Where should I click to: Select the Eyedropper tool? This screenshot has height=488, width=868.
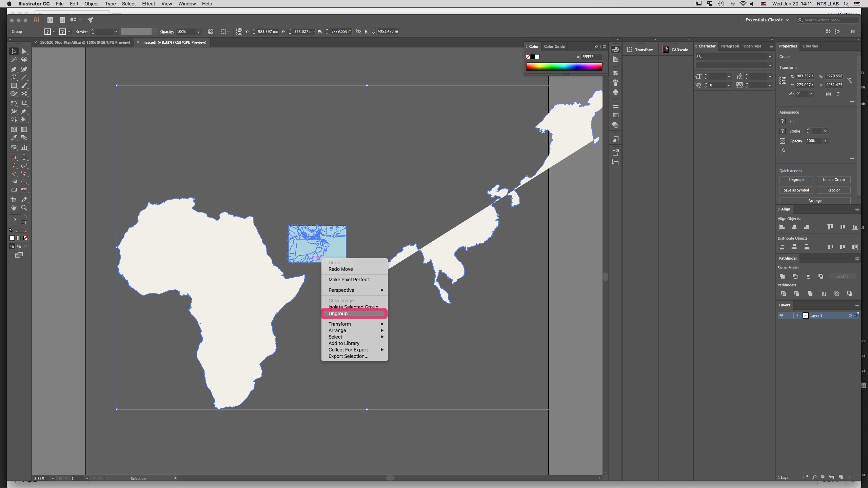coord(14,138)
